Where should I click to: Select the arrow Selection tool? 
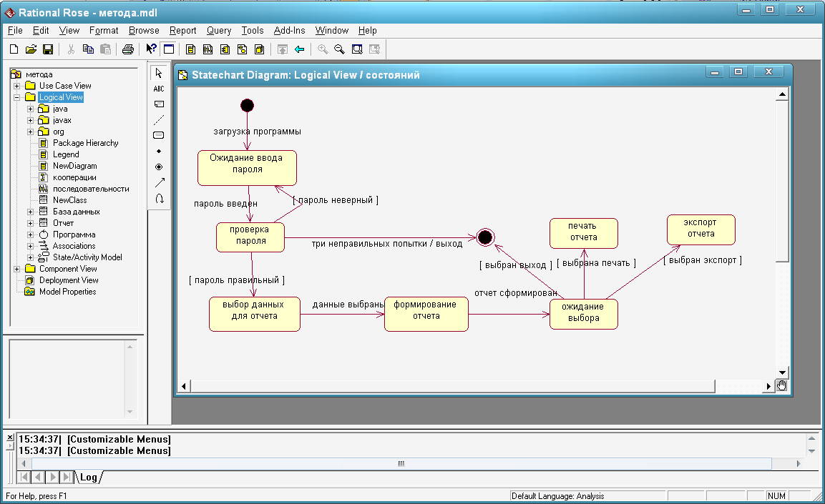coord(159,73)
